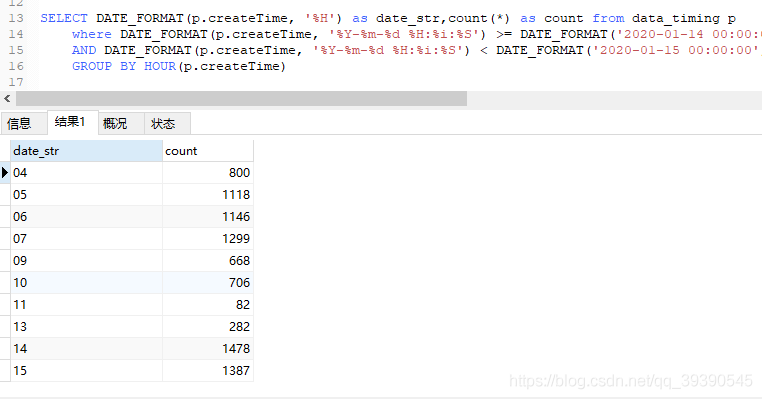Image resolution: width=762 pixels, height=399 pixels.
Task: Click the count cell showing 706
Action: pos(208,282)
